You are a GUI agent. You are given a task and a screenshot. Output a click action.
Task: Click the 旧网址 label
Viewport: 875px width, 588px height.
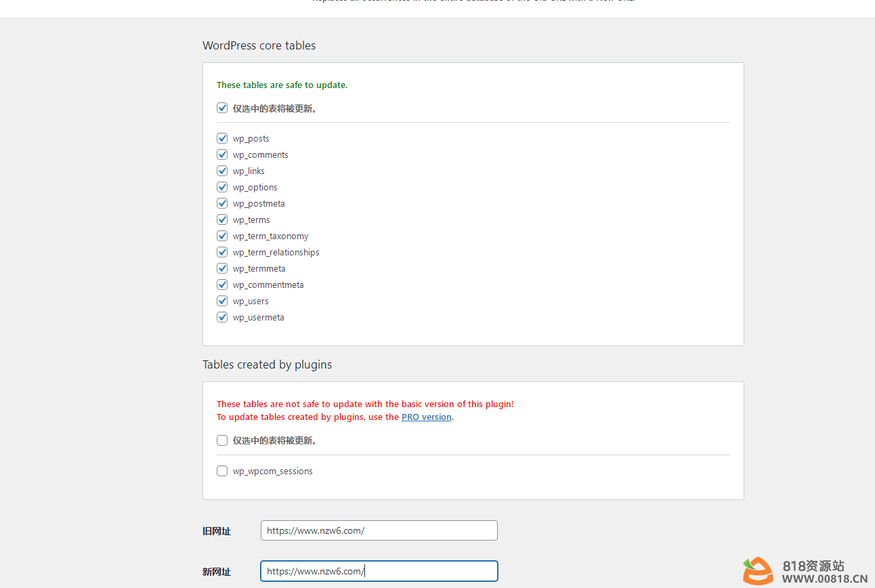pos(217,531)
